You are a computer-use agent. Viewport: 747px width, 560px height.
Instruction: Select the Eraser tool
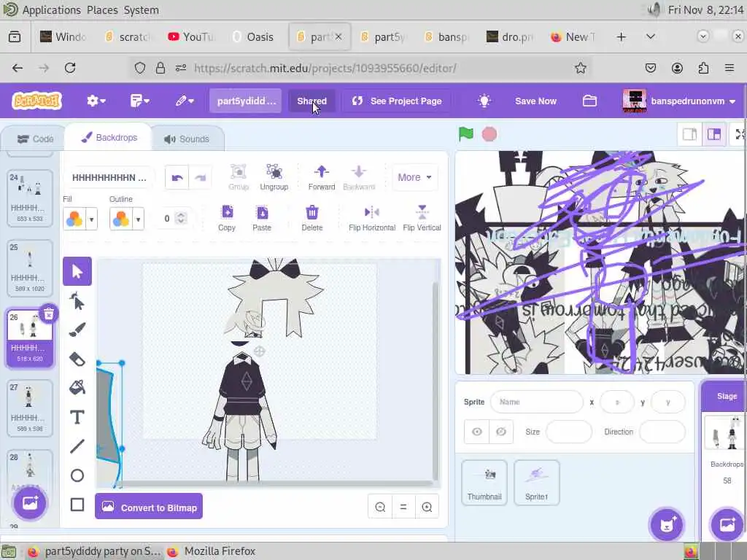tap(77, 359)
